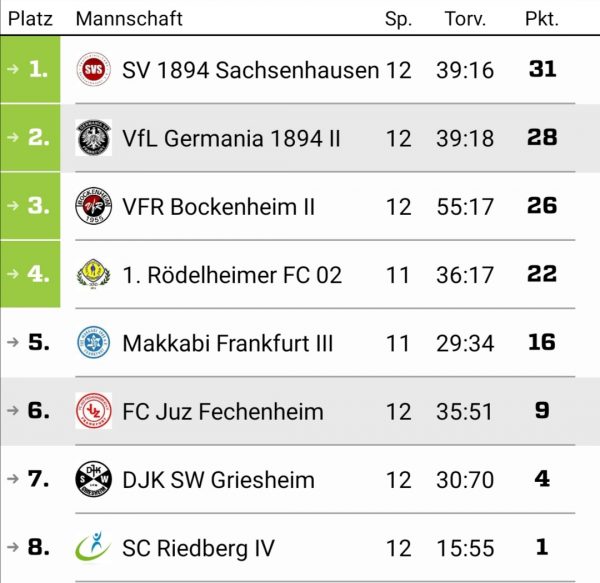The height and width of the screenshot is (583, 600).
Task: Select the VFR Bockenheim II team name
Action: 218,207
